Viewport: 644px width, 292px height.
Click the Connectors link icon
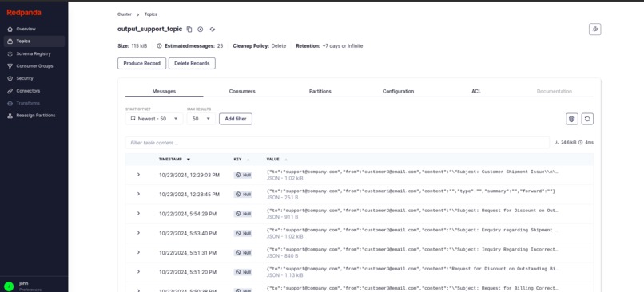[10, 91]
